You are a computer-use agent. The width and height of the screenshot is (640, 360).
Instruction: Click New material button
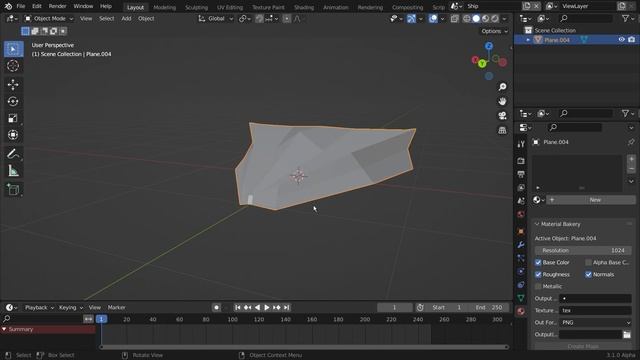click(591, 200)
